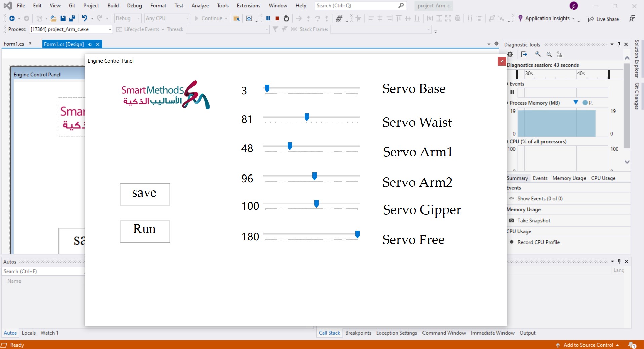Click the Visual Studio logo icon
The height and width of the screenshot is (349, 644).
tap(8, 6)
